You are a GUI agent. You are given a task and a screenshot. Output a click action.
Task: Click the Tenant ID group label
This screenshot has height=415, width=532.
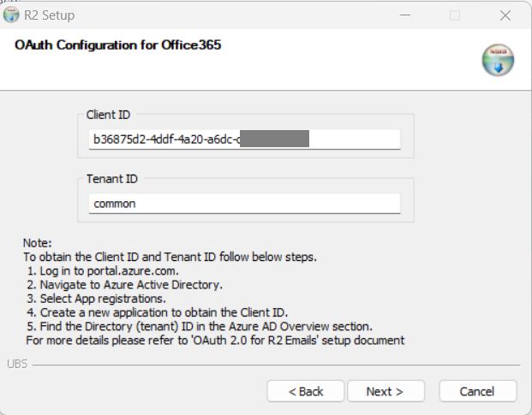pos(111,179)
